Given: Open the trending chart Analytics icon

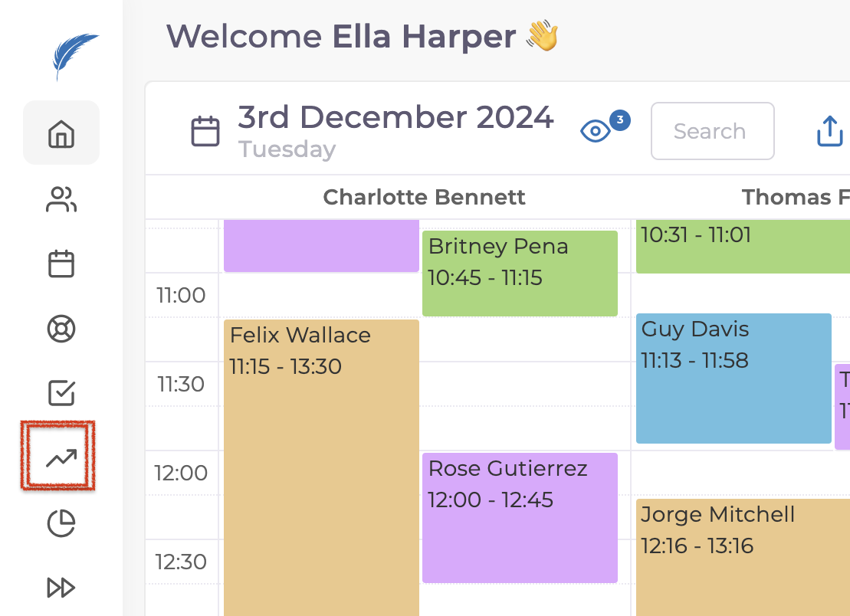Looking at the screenshot, I should click(61, 457).
